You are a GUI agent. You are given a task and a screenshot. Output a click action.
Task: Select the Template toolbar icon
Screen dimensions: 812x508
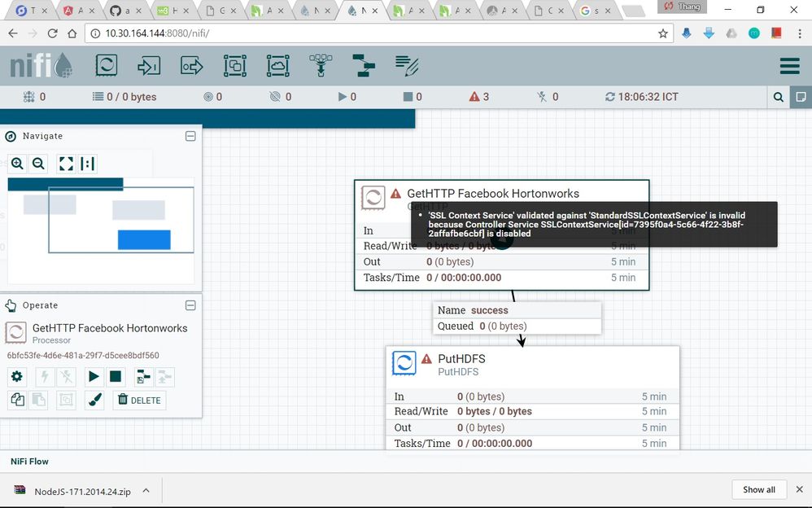pos(363,66)
